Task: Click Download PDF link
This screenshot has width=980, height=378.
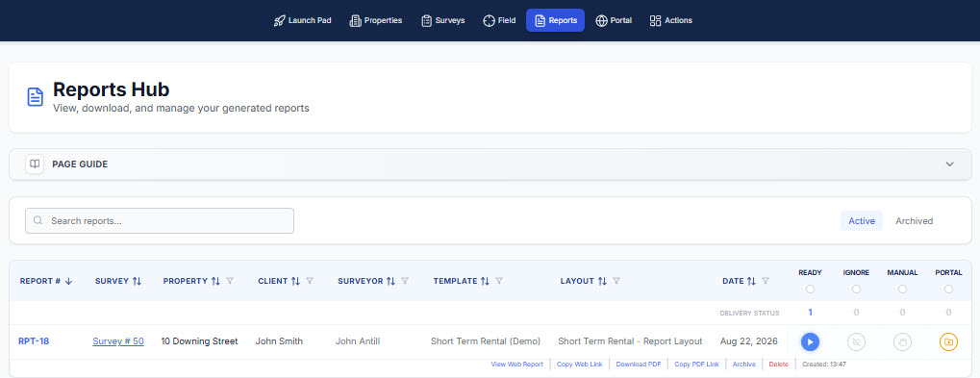Action: (639, 365)
